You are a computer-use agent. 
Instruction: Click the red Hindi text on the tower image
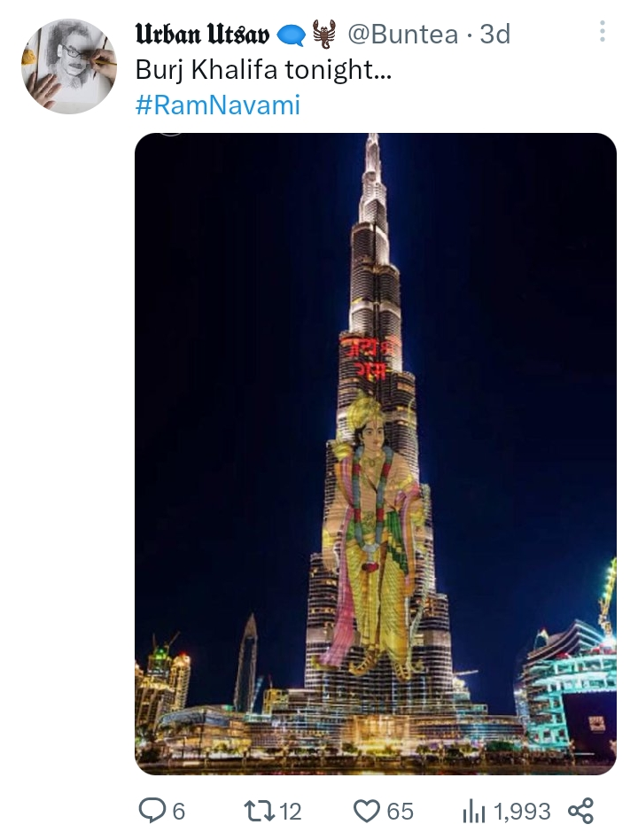point(370,357)
